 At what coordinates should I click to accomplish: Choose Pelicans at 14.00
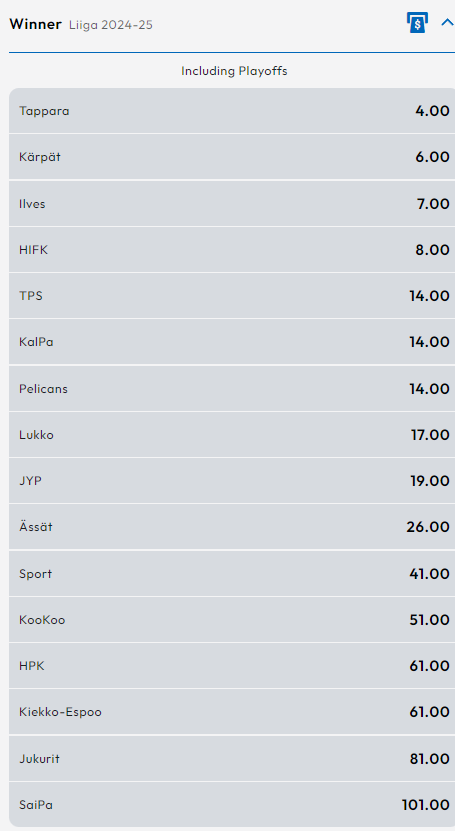click(232, 388)
